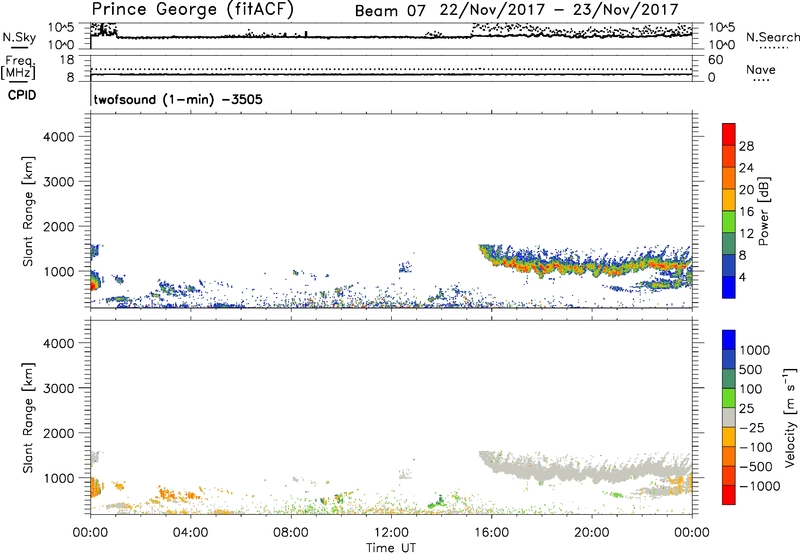This screenshot has width=800, height=554.
Task: Click the 'CPID' label
Action: click(x=22, y=95)
